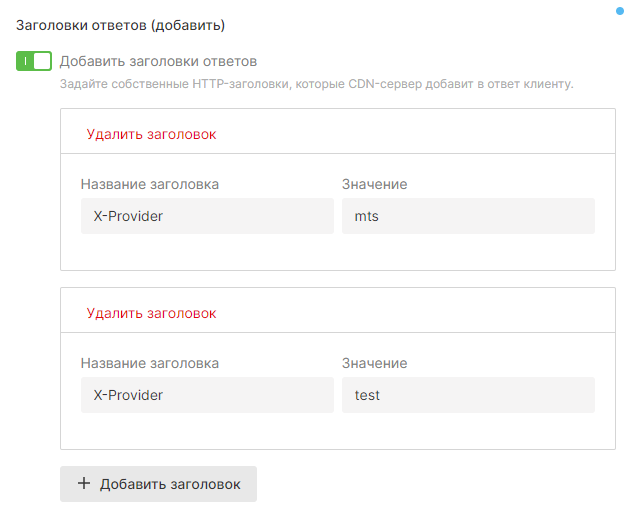Screen dimensions: 632x518
Task: Click the value field containing 'test'
Action: 468,395
